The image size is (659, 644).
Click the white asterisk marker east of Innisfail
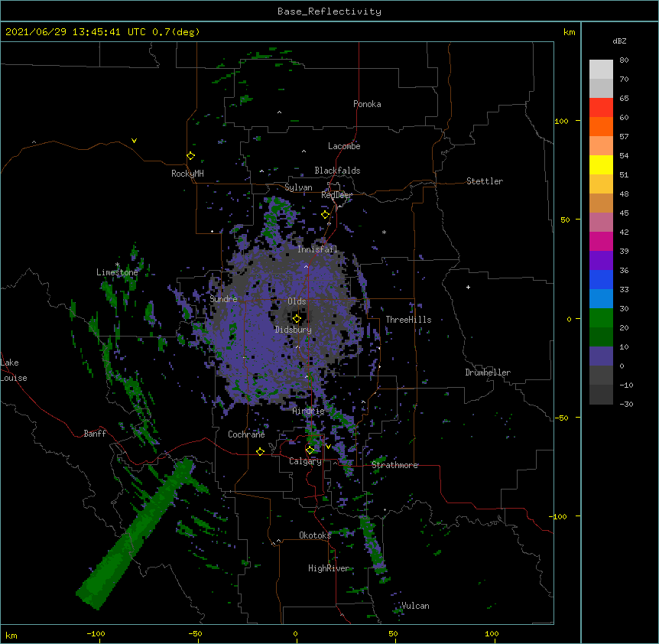[x=384, y=232]
